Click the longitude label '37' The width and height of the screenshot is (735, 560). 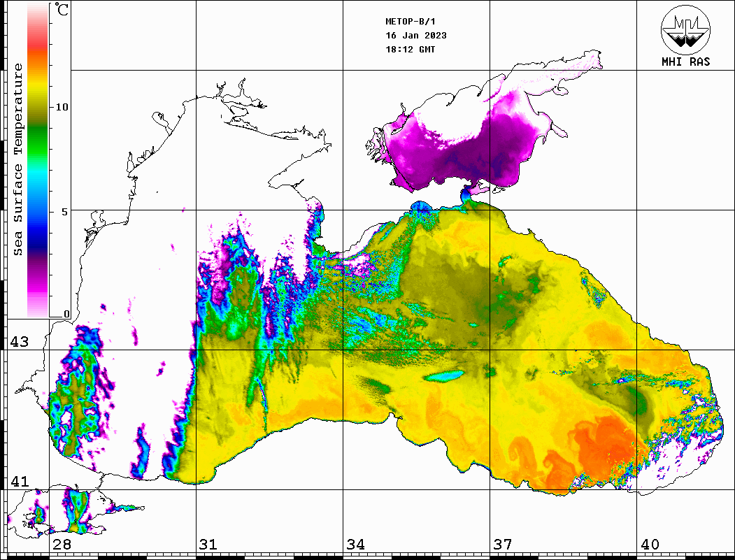pyautogui.click(x=503, y=544)
